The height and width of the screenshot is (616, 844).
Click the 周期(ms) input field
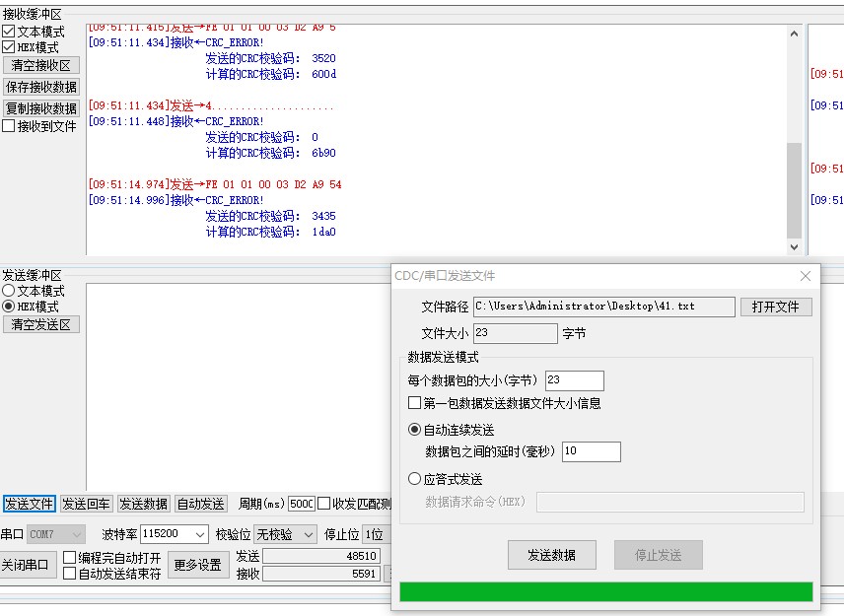[x=302, y=504]
